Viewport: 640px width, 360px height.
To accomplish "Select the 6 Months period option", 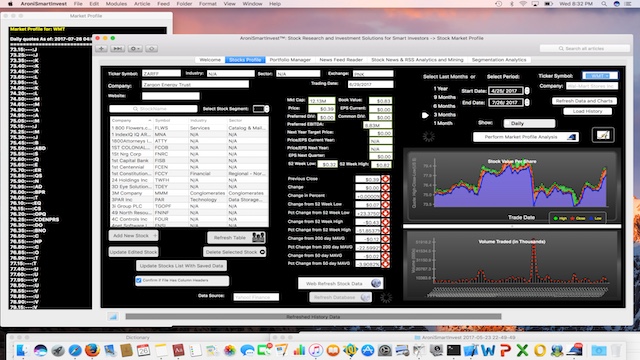I will click(444, 106).
